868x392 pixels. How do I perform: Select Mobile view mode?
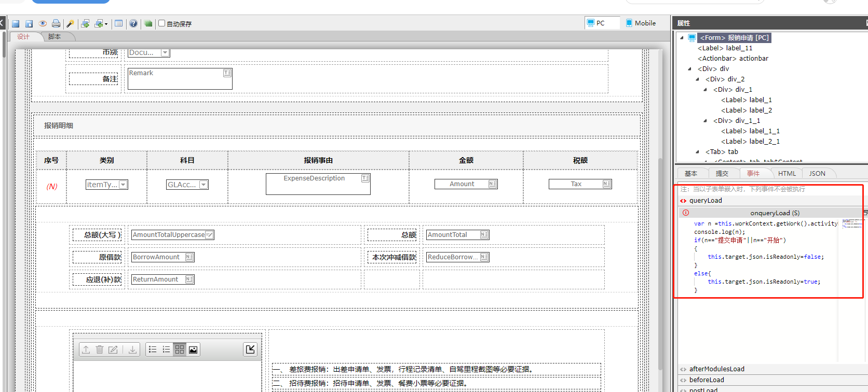641,23
